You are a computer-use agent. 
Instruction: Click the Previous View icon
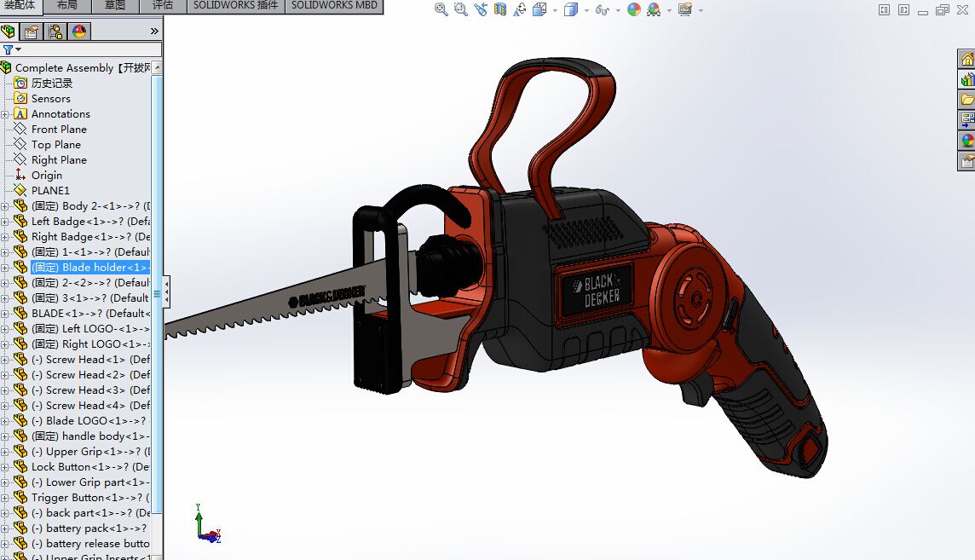click(x=481, y=9)
